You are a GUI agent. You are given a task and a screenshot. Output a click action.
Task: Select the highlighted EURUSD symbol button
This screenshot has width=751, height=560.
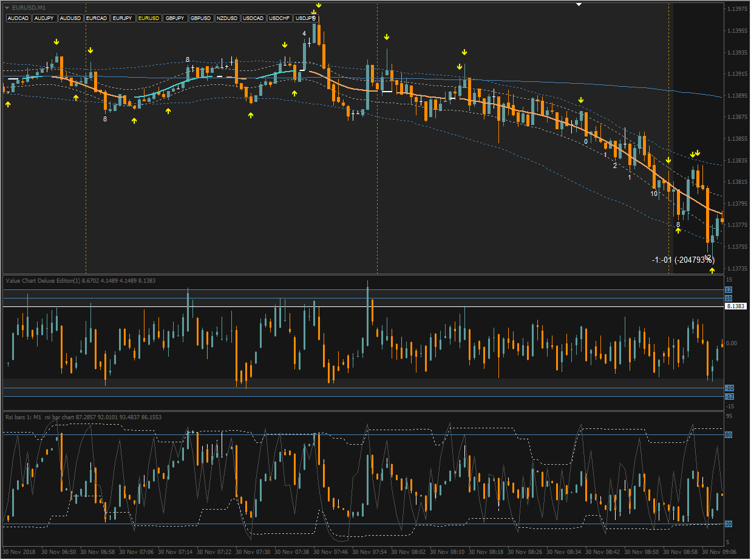pyautogui.click(x=149, y=18)
